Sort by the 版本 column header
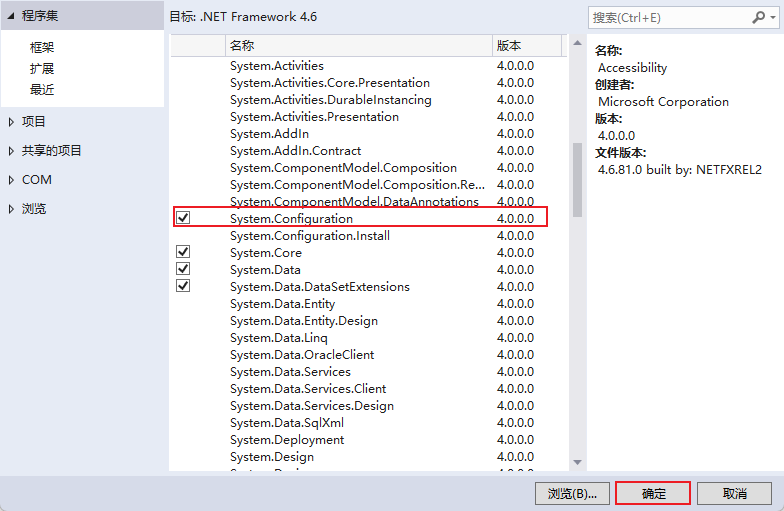 pos(527,46)
